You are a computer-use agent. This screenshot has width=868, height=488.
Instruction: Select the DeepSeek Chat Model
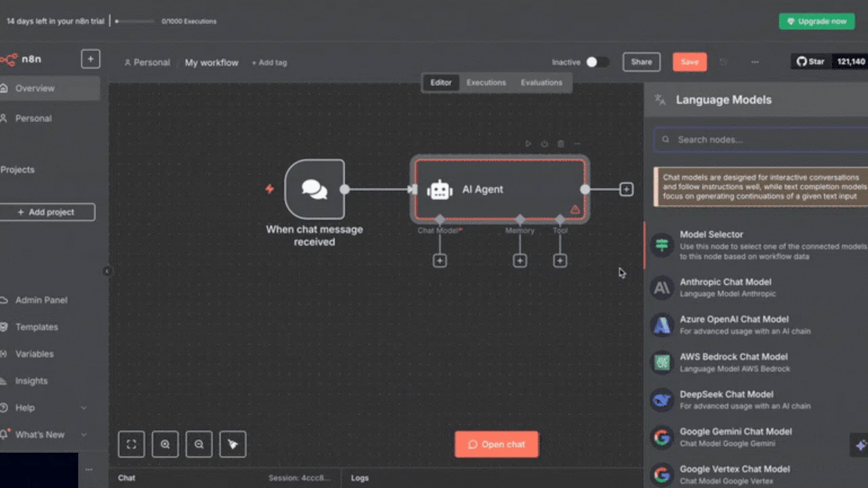(x=756, y=400)
